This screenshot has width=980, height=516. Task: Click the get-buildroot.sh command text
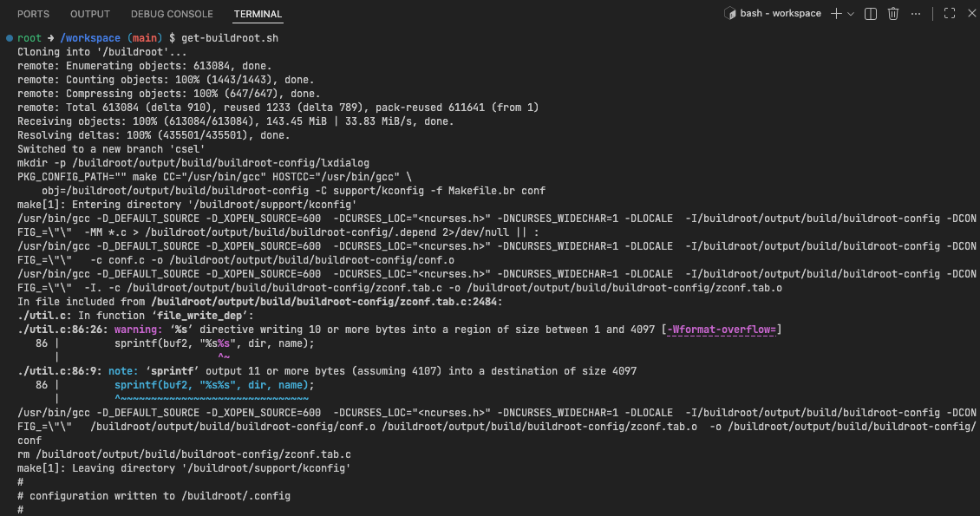tap(230, 38)
